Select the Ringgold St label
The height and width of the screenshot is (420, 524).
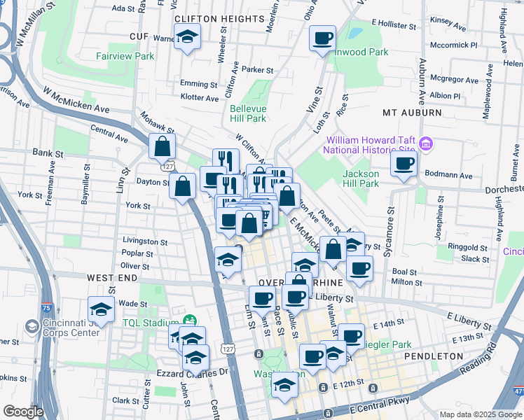(x=467, y=247)
